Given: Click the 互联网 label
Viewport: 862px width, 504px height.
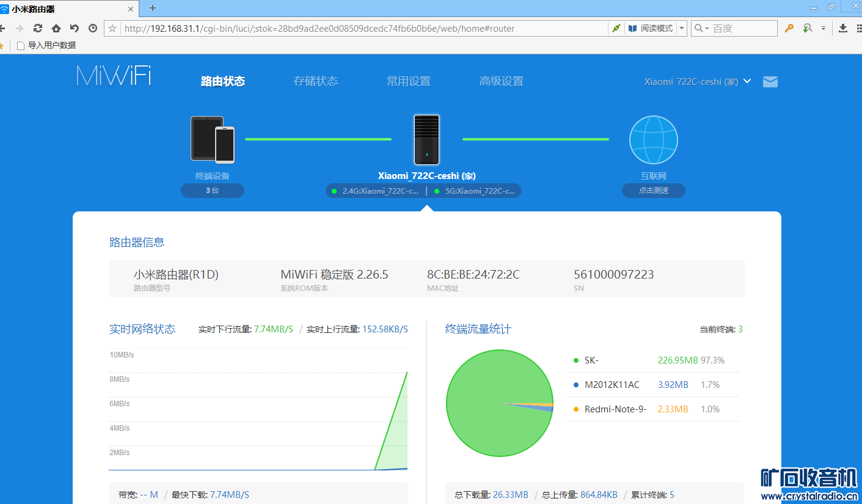Looking at the screenshot, I should point(654,176).
